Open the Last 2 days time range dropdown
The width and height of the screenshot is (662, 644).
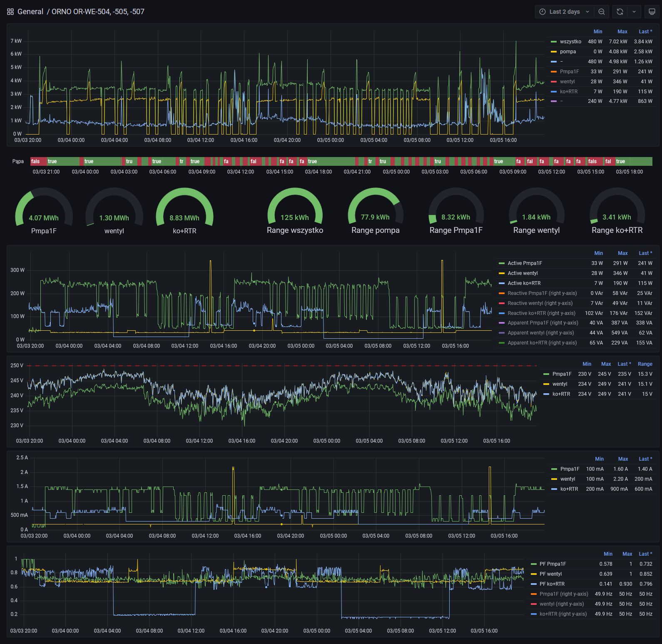[x=565, y=12]
